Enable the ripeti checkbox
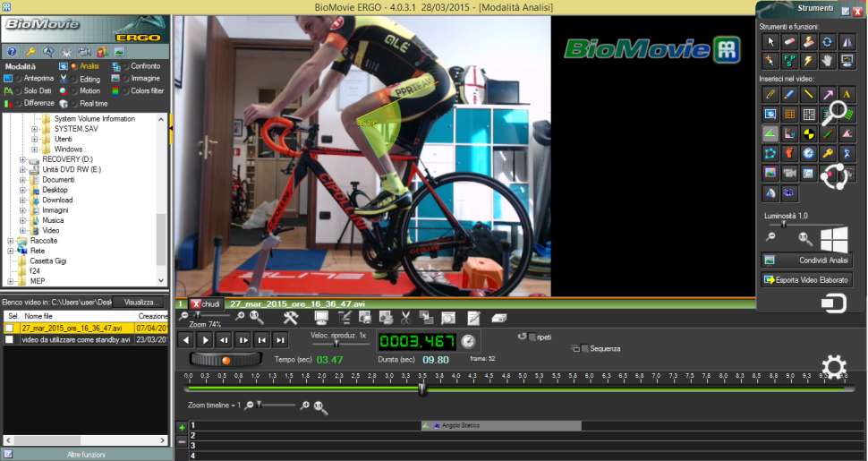868x461 pixels. [x=532, y=337]
